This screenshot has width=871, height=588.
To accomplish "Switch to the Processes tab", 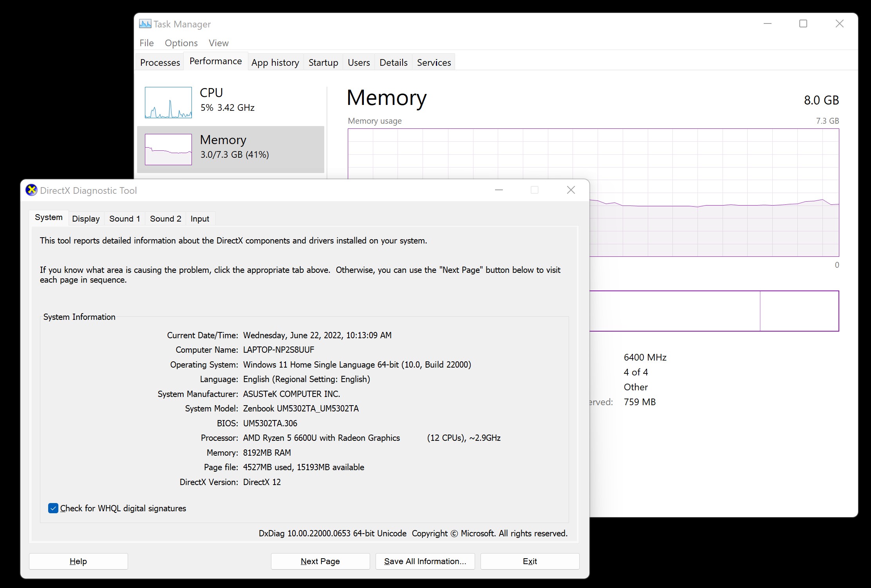I will pos(160,63).
